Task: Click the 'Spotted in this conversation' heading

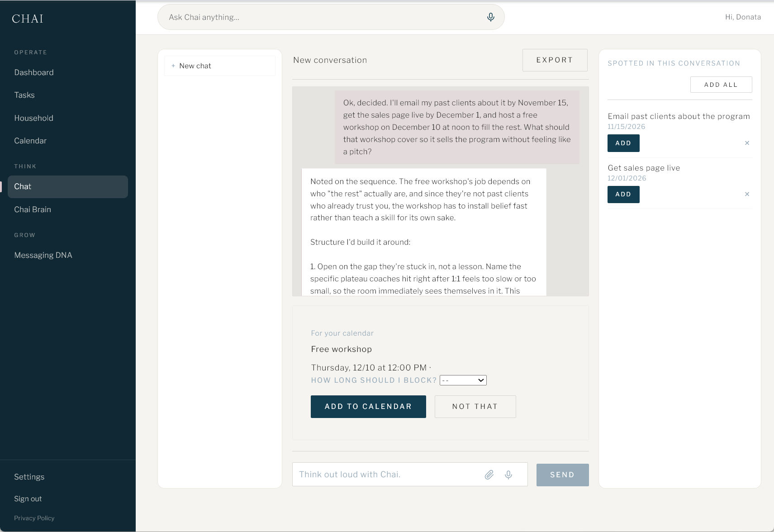Action: 674,63
